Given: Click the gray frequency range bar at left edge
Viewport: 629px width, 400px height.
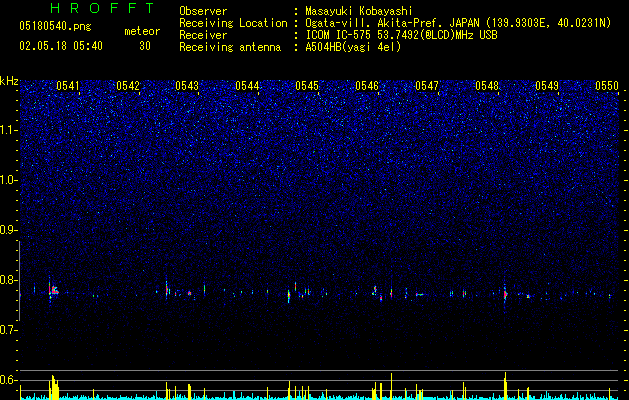Looking at the screenshot, I should pos(20,281).
